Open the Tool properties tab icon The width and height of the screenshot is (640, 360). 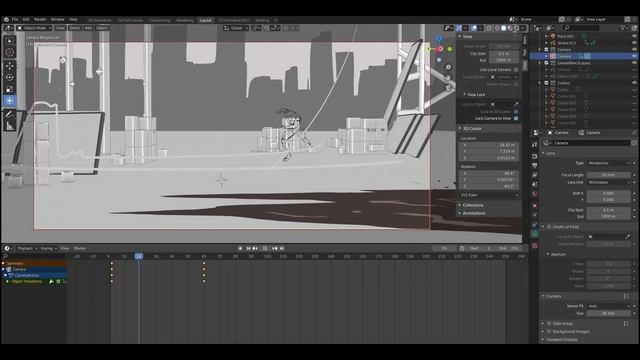pos(535,144)
